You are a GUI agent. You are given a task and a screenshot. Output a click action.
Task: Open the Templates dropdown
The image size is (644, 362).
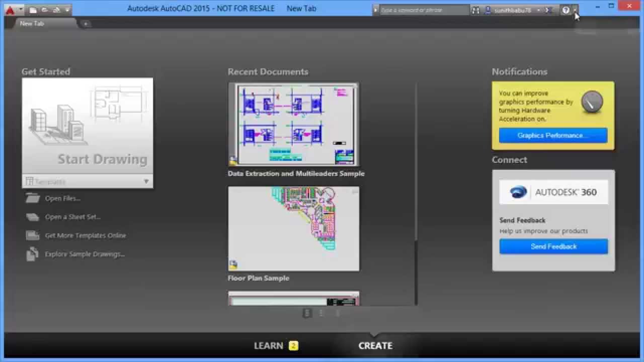click(x=88, y=182)
